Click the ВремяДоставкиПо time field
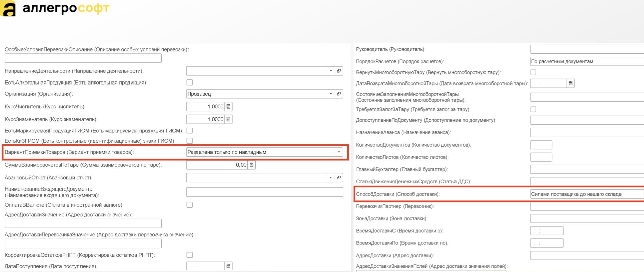Viewport: 644px width, 272px height. 547,243
